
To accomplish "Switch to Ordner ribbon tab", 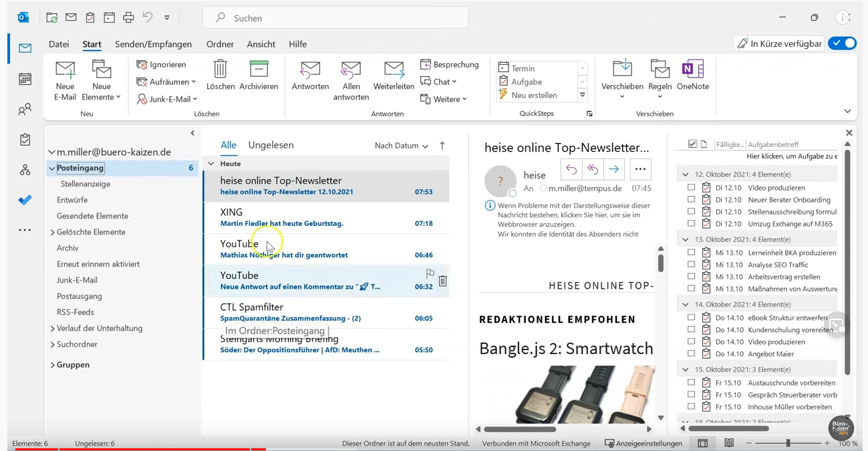I will tap(220, 44).
